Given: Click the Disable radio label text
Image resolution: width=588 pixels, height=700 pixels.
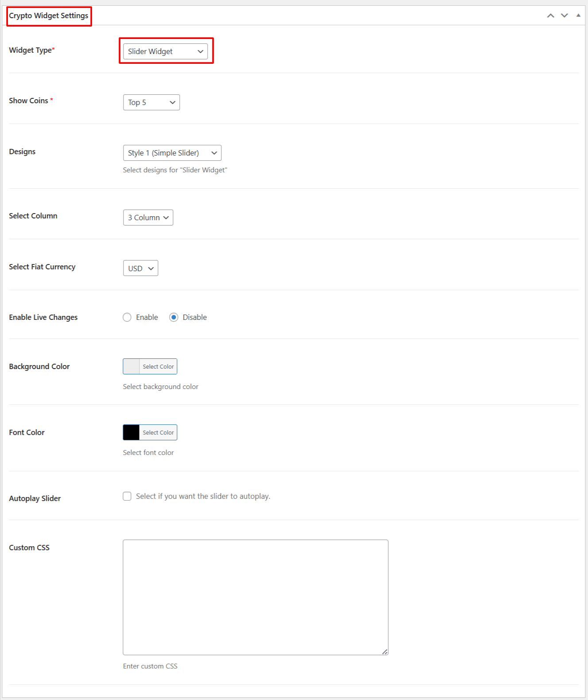Looking at the screenshot, I should (194, 317).
